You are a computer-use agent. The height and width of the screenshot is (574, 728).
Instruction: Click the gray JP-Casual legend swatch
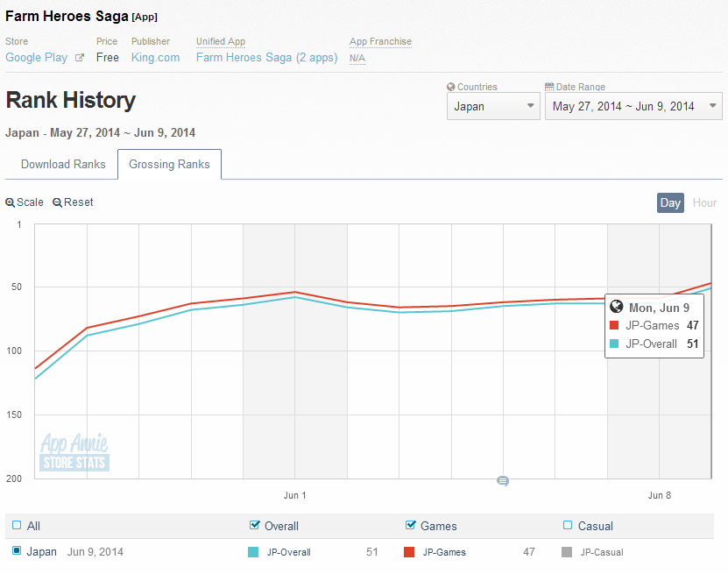pyautogui.click(x=567, y=552)
